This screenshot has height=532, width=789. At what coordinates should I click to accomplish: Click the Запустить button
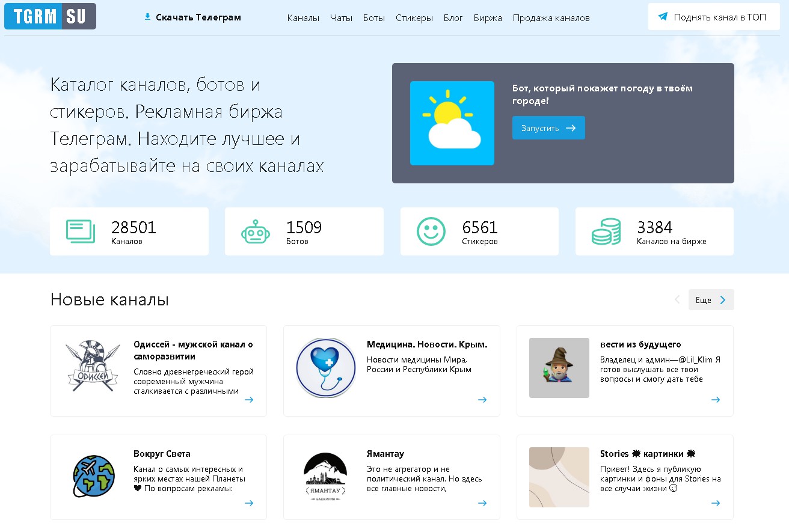click(548, 128)
